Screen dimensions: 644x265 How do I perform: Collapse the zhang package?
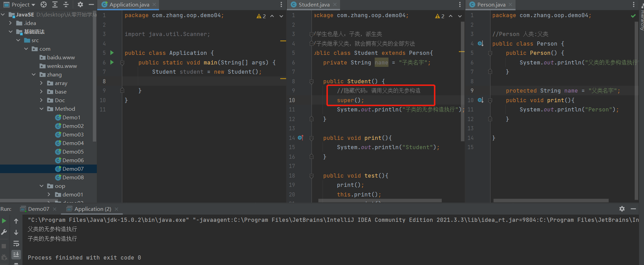(34, 74)
